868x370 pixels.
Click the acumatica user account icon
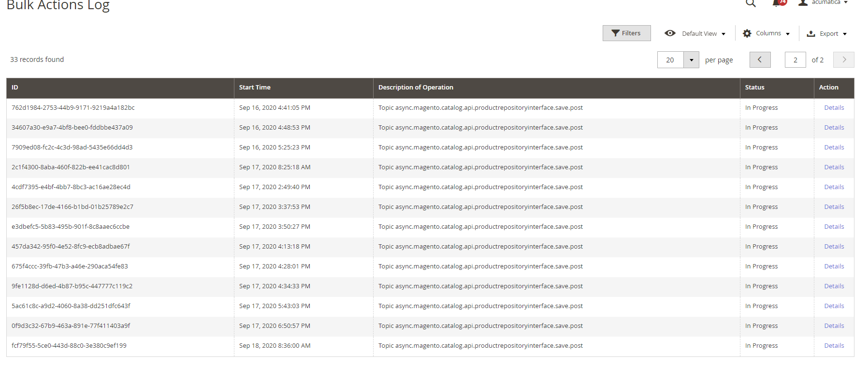[803, 3]
